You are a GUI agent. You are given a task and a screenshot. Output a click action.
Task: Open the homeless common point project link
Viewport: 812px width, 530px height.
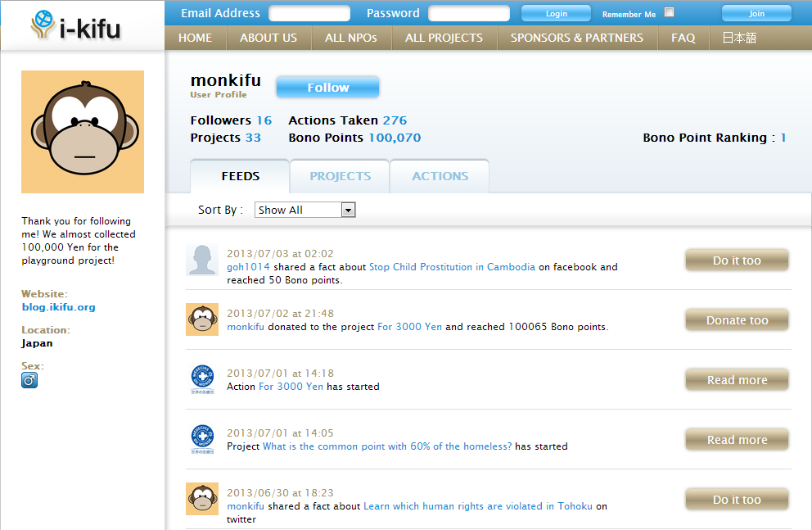point(387,446)
